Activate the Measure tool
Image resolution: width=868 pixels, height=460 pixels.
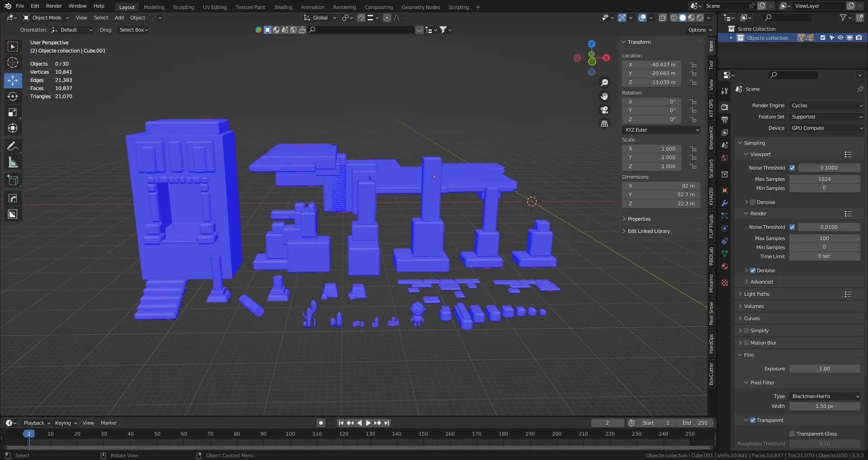pyautogui.click(x=13, y=162)
